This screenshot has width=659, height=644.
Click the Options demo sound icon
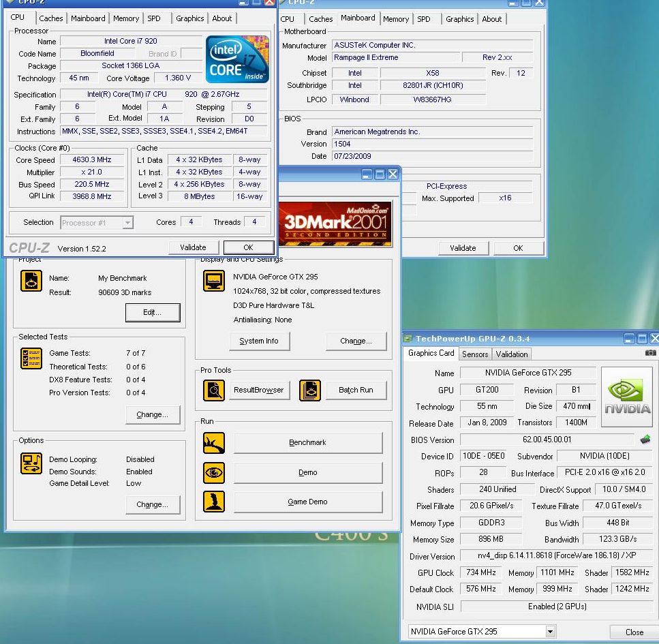31,463
